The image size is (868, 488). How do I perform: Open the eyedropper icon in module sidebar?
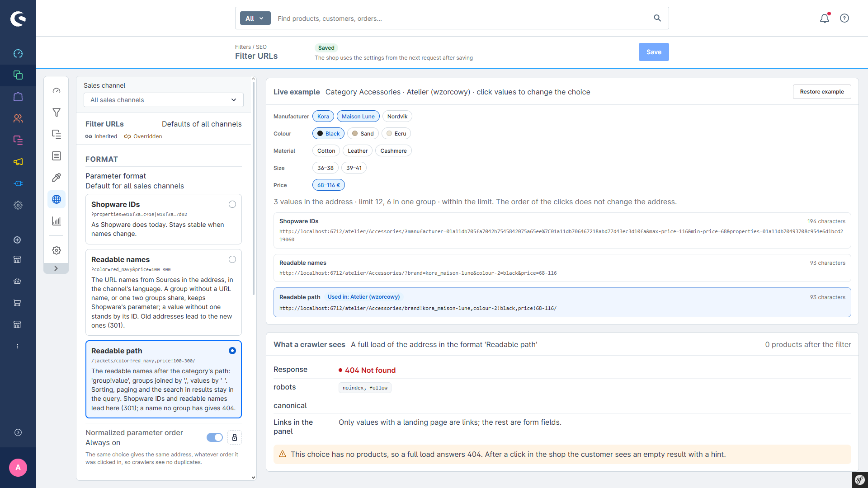point(57,178)
